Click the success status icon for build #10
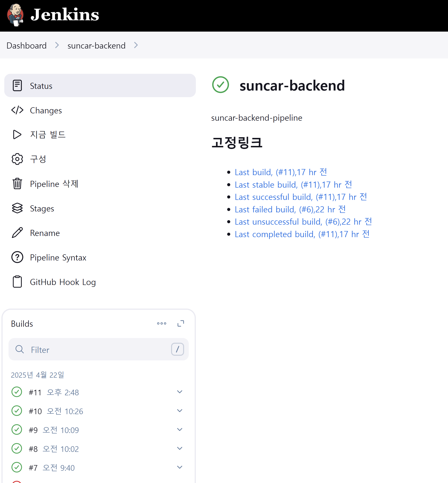Screen dimensions: 448x483 (17, 411)
